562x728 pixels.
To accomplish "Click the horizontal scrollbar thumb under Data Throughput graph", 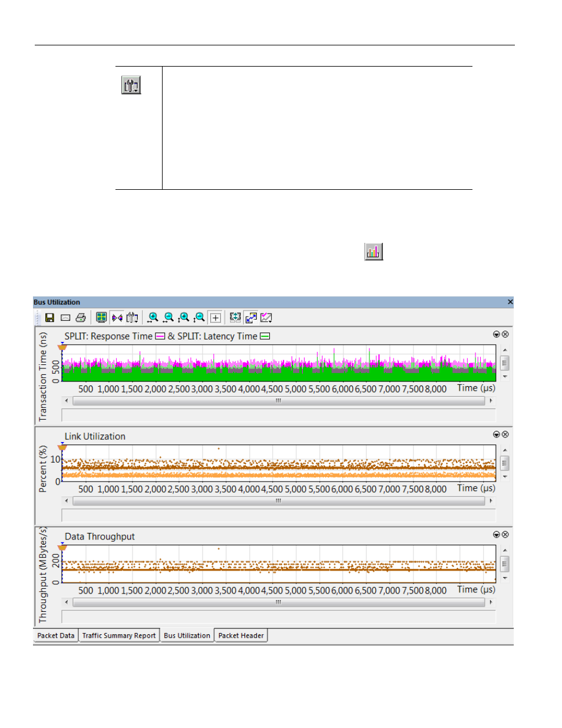I will (x=279, y=602).
